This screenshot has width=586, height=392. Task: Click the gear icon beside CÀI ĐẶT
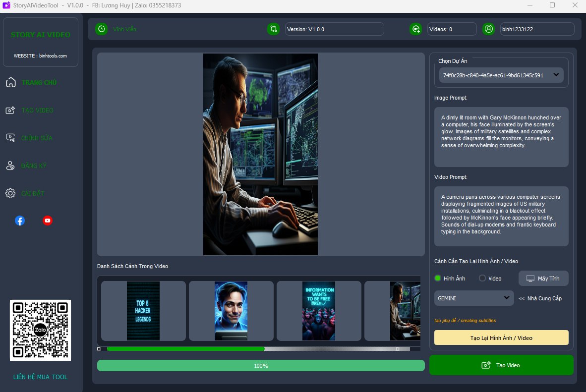point(10,193)
